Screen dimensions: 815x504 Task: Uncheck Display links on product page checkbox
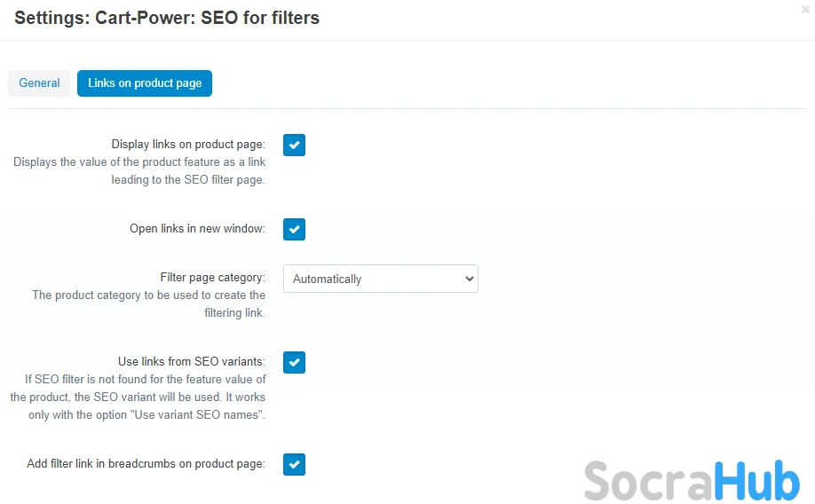pos(294,145)
